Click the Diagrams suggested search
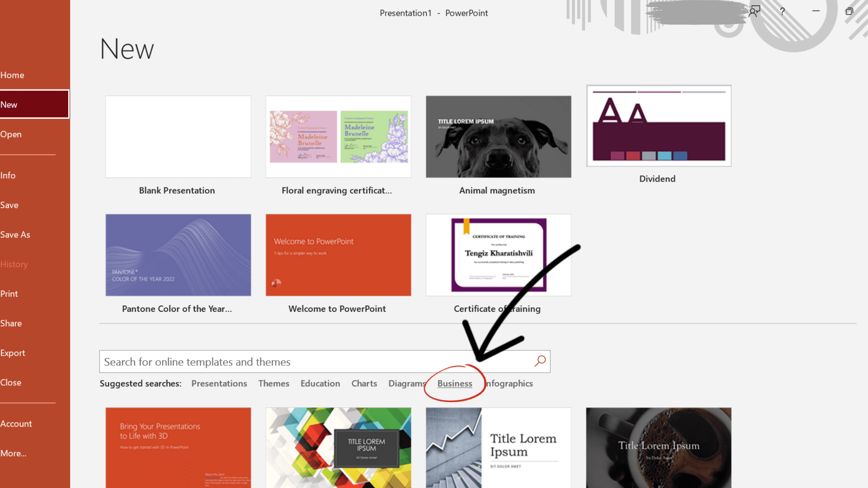This screenshot has height=488, width=868. pyautogui.click(x=407, y=383)
